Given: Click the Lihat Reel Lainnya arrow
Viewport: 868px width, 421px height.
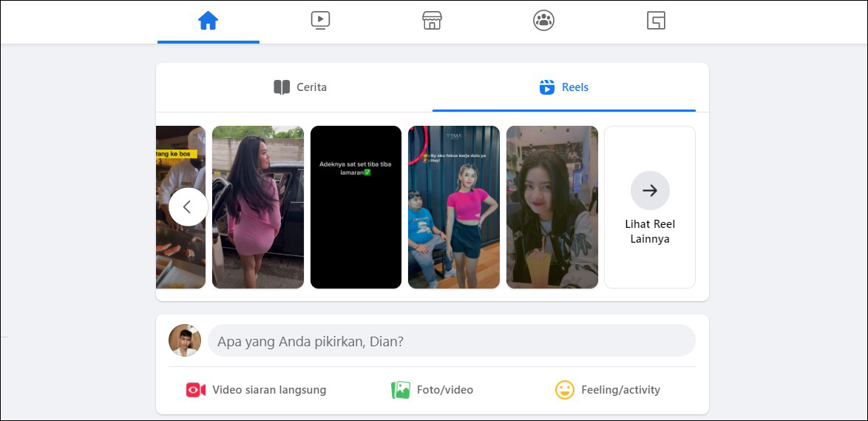Looking at the screenshot, I should pos(650,191).
